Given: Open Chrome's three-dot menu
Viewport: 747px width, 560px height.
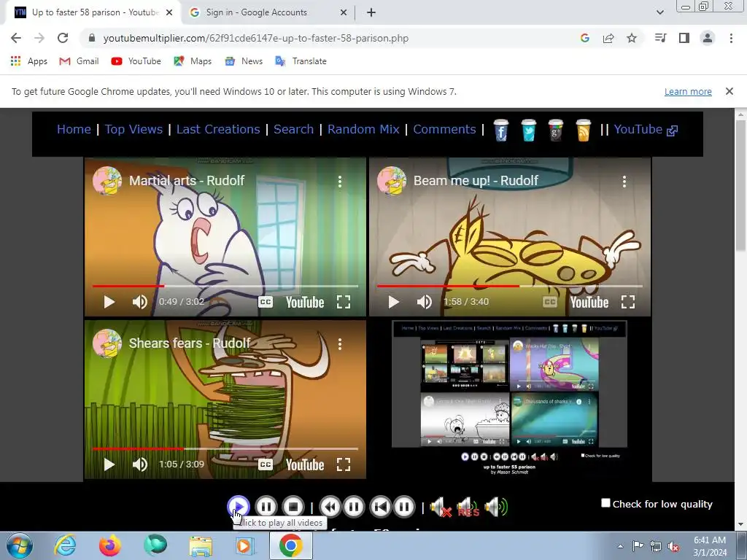Looking at the screenshot, I should (x=731, y=38).
